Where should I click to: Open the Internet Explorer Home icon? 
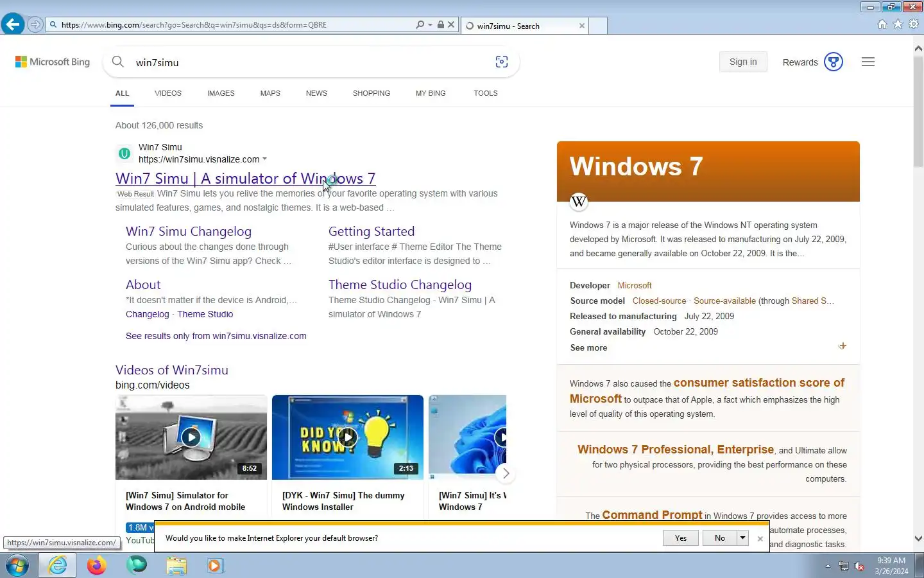882,24
